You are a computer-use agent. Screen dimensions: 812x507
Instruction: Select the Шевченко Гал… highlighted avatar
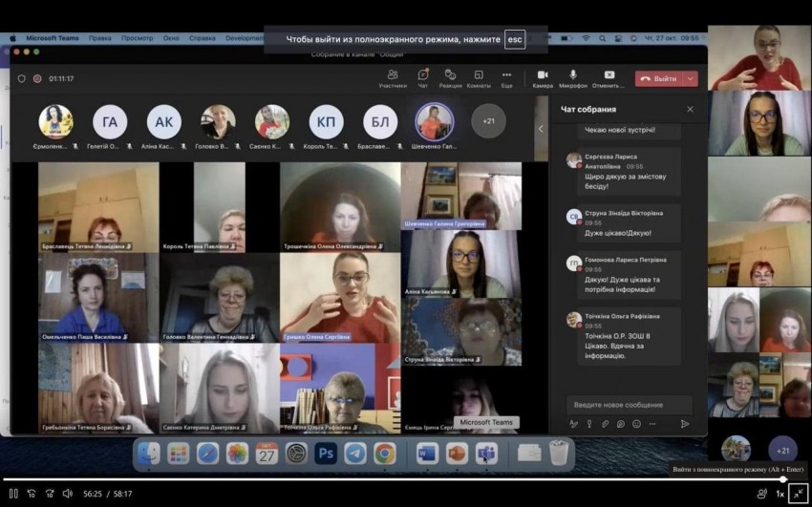point(435,121)
